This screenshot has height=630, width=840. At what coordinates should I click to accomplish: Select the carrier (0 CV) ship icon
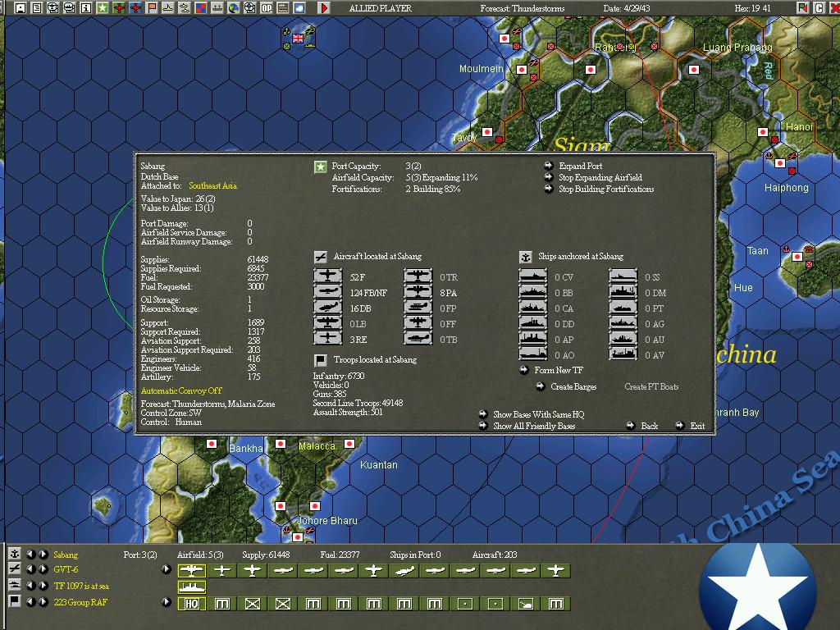tap(533, 276)
